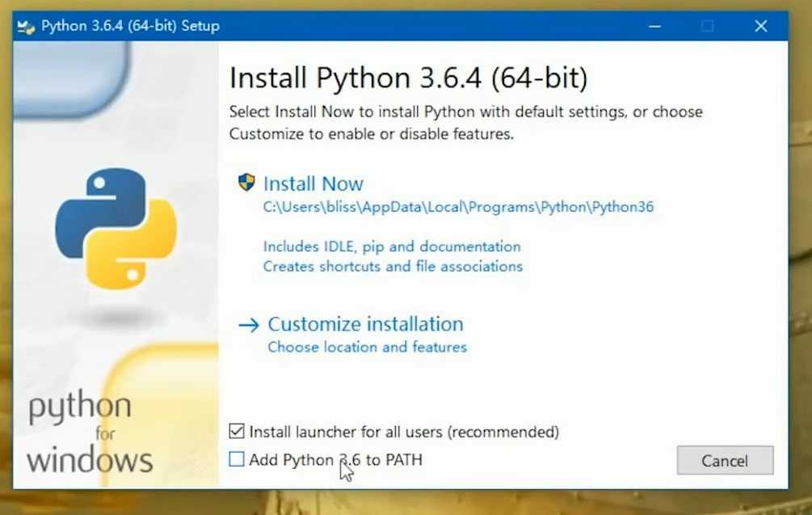Image resolution: width=812 pixels, height=515 pixels.
Task: Minimize the Python Setup window
Action: coord(655,26)
